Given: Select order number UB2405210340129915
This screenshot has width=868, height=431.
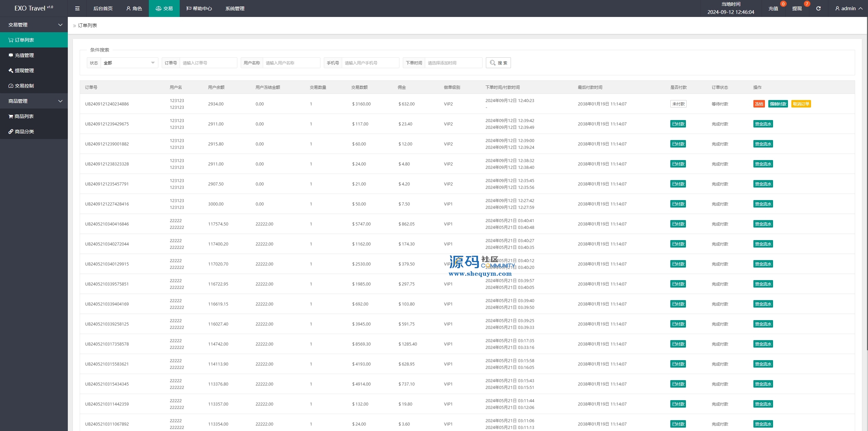Looking at the screenshot, I should 107,264.
